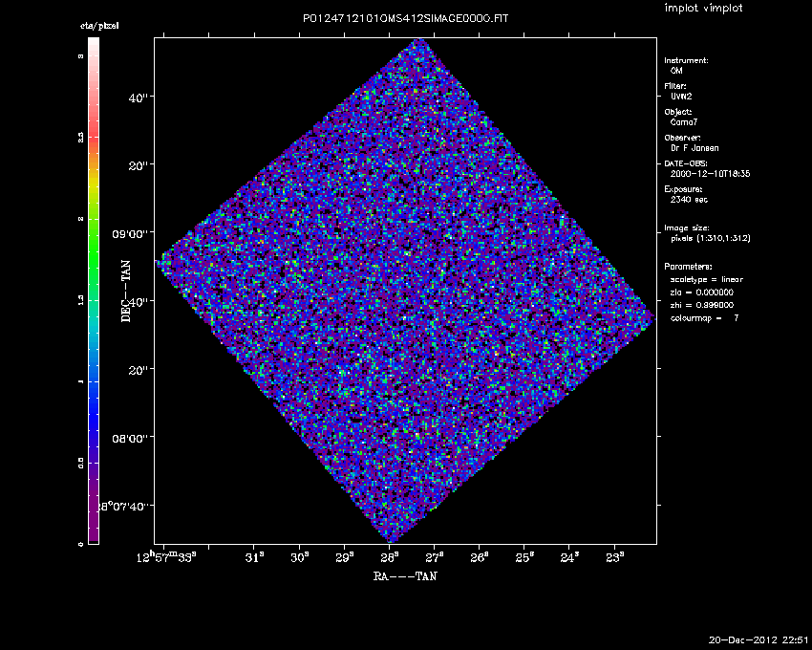Screen dimensions: 812x650
Task: Click the RA---TAN x-axis label
Action: click(405, 577)
